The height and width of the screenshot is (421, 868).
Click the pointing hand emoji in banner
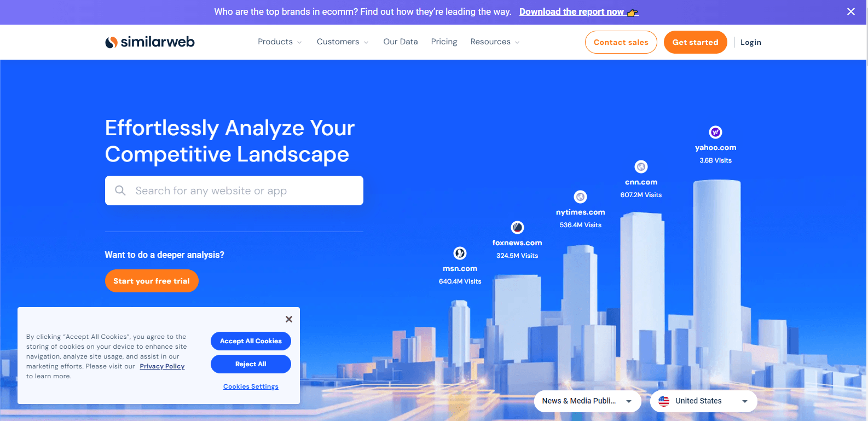633,12
